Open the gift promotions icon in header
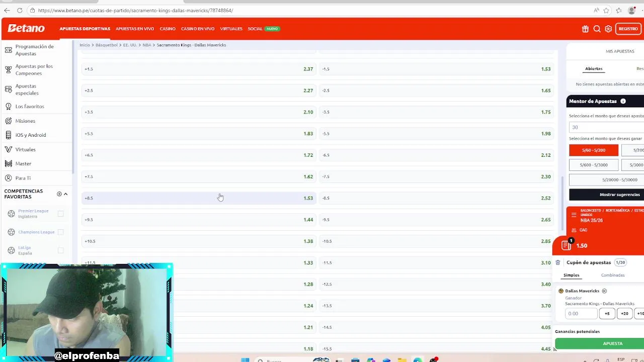The width and height of the screenshot is (644, 362). coord(585,29)
